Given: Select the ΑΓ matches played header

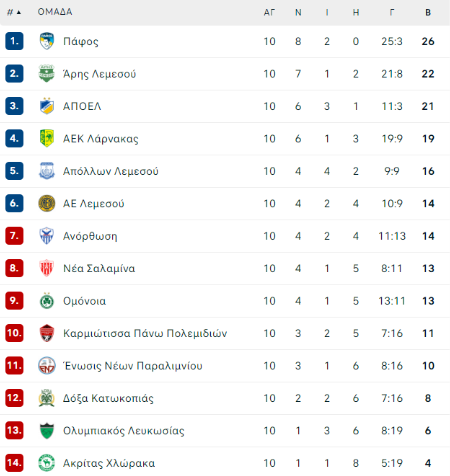Looking at the screenshot, I should coord(269,13).
